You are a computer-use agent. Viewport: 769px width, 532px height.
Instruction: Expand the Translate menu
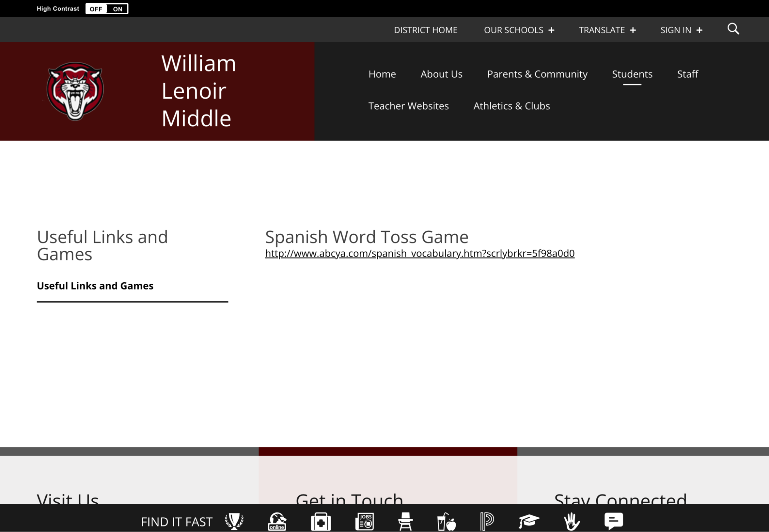click(x=607, y=30)
